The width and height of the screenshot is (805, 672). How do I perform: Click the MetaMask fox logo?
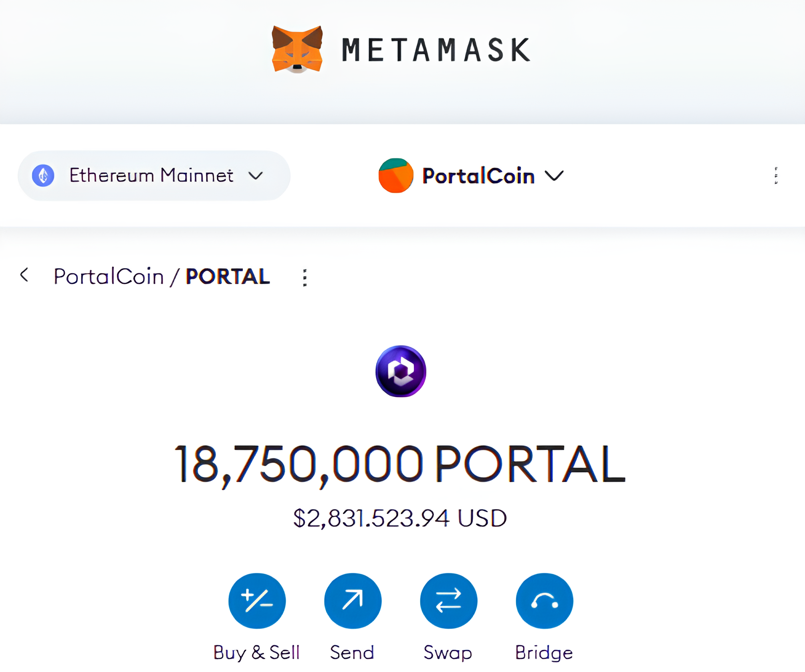[297, 49]
